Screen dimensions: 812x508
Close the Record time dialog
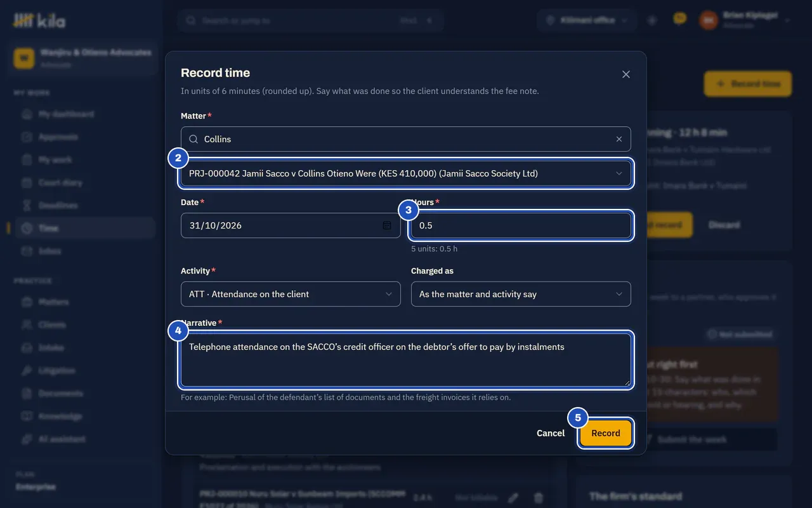[x=626, y=74]
